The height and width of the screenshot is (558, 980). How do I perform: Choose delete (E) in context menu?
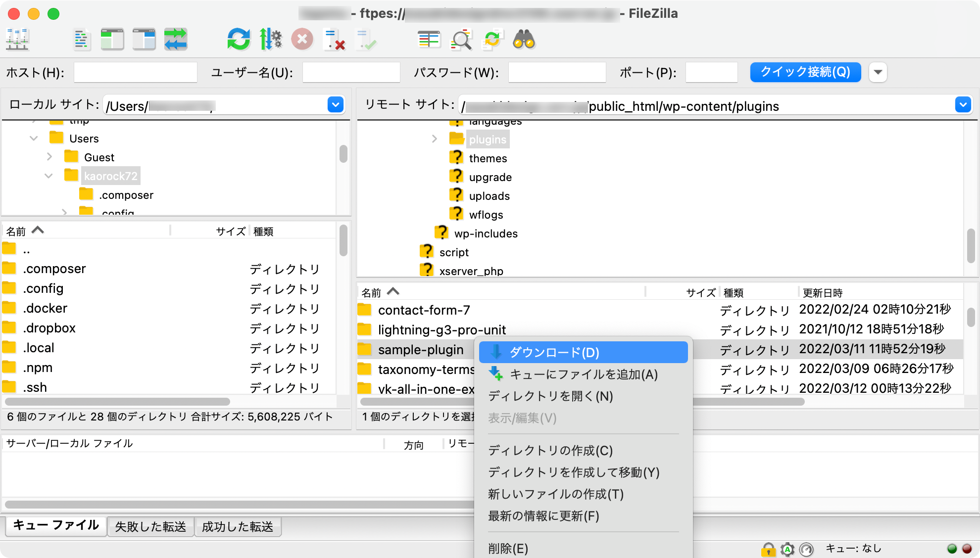click(583, 548)
